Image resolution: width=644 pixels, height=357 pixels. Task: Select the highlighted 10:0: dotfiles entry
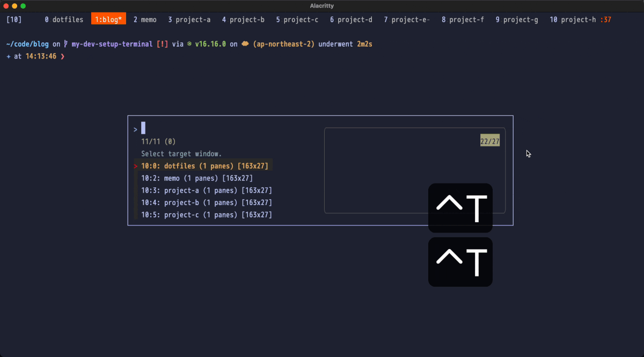pos(204,166)
